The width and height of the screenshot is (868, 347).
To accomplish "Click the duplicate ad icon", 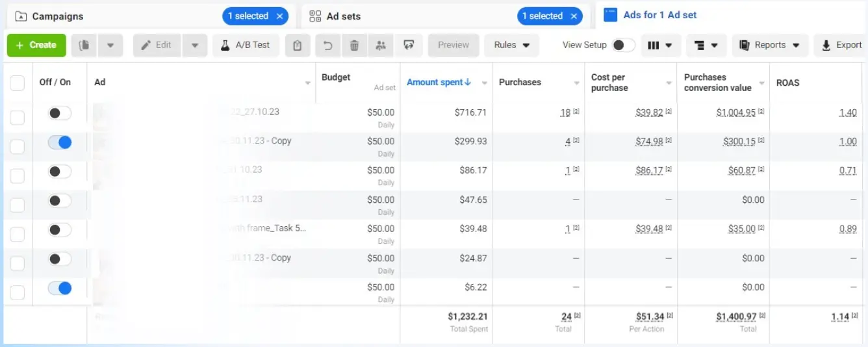I will [x=84, y=45].
